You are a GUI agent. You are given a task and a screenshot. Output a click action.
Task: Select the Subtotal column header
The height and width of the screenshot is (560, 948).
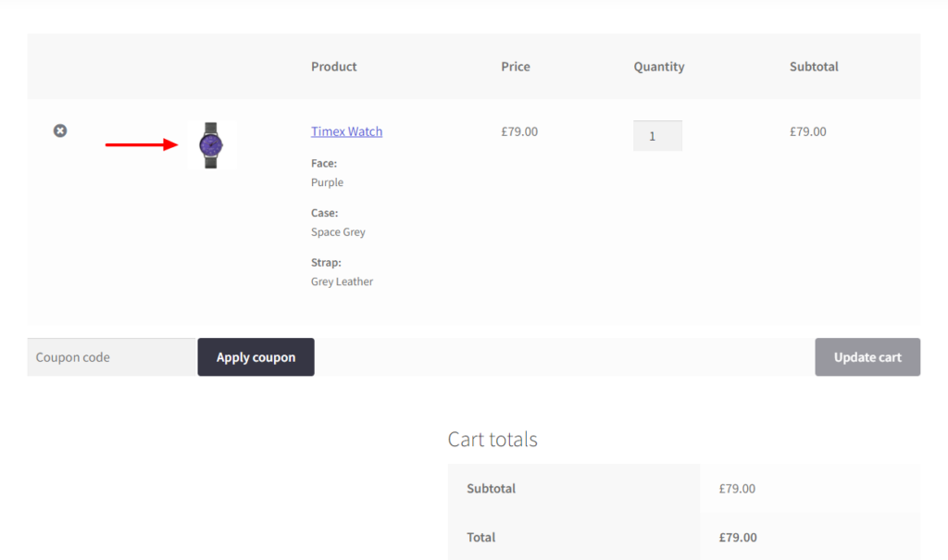(814, 67)
